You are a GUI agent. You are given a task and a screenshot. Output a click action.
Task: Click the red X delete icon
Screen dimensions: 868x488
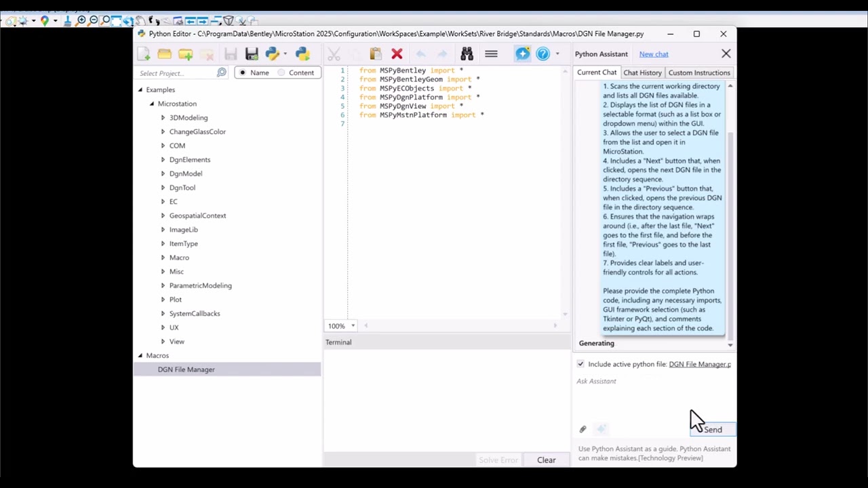(397, 54)
